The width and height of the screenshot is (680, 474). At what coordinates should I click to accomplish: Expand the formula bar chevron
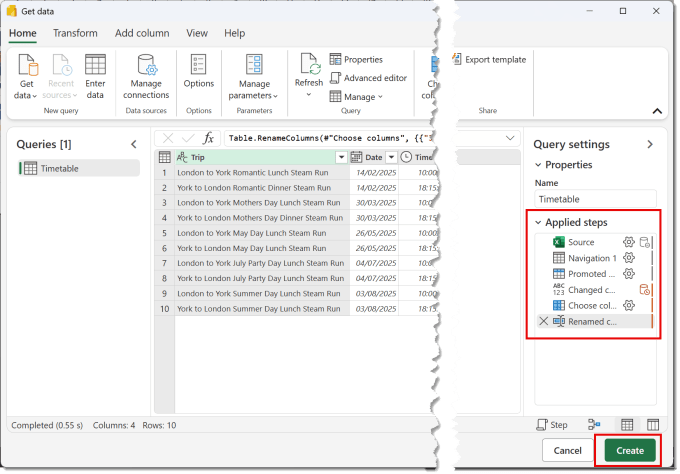point(510,138)
